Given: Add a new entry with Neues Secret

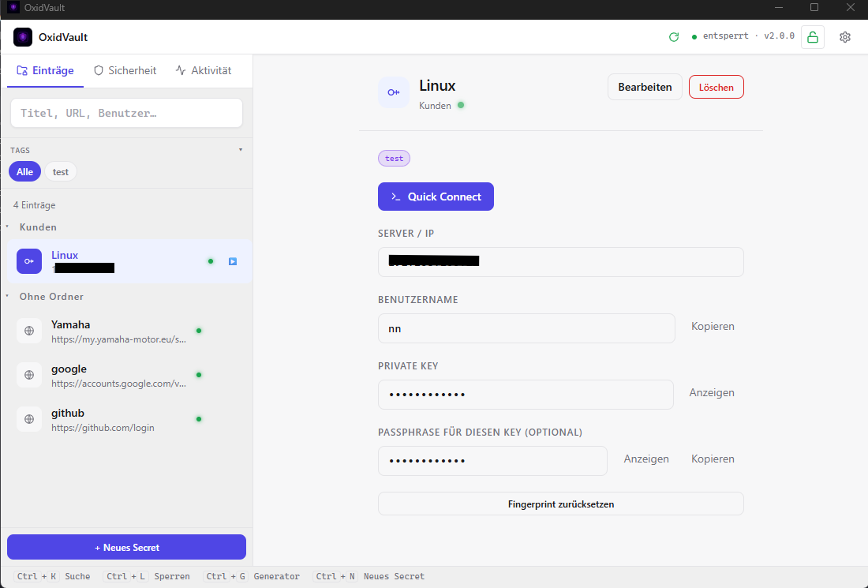Looking at the screenshot, I should 126,547.
